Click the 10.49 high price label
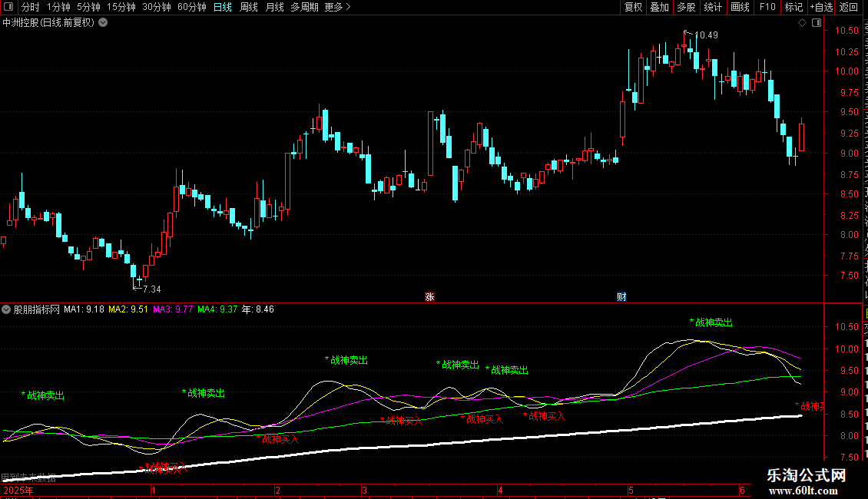 pyautogui.click(x=707, y=35)
